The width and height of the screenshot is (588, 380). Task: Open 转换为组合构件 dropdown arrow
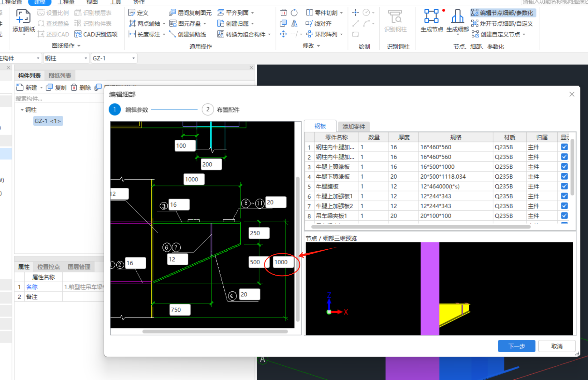pyautogui.click(x=270, y=34)
